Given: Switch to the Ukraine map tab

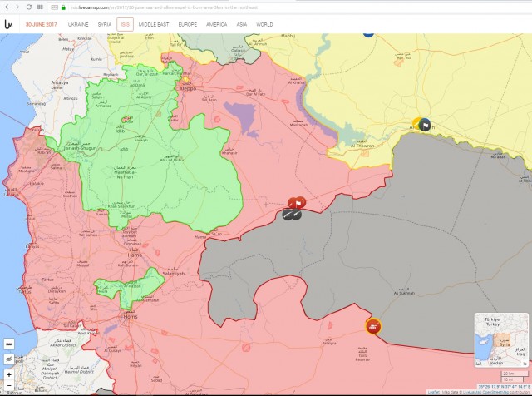Looking at the screenshot, I should click(78, 25).
